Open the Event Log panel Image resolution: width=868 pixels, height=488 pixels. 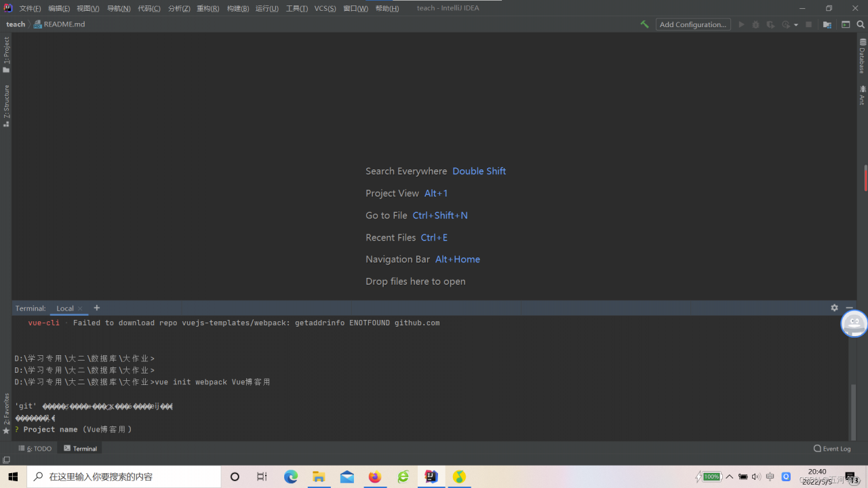832,449
